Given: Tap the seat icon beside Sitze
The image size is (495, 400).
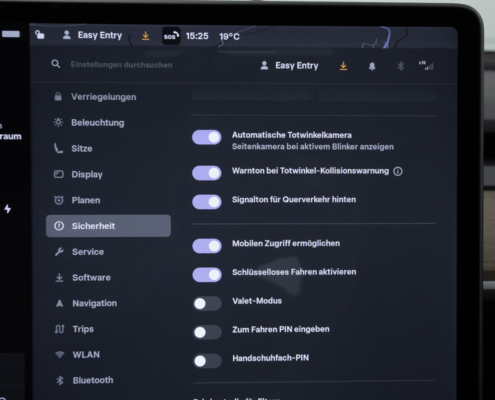Looking at the screenshot, I should tap(58, 148).
